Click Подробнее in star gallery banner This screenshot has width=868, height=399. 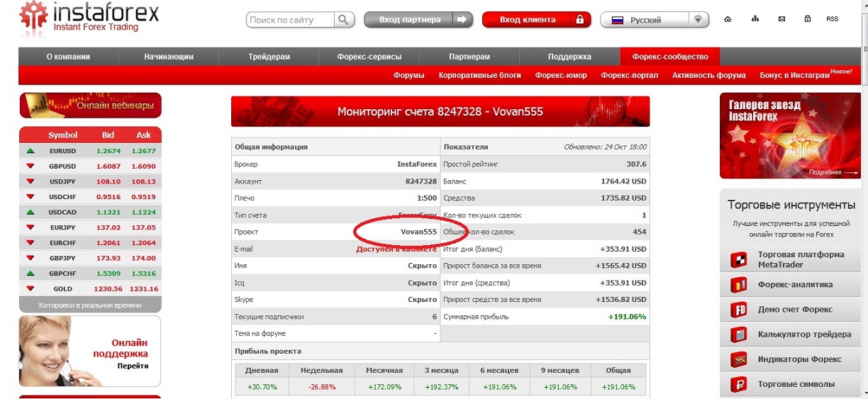tap(825, 172)
